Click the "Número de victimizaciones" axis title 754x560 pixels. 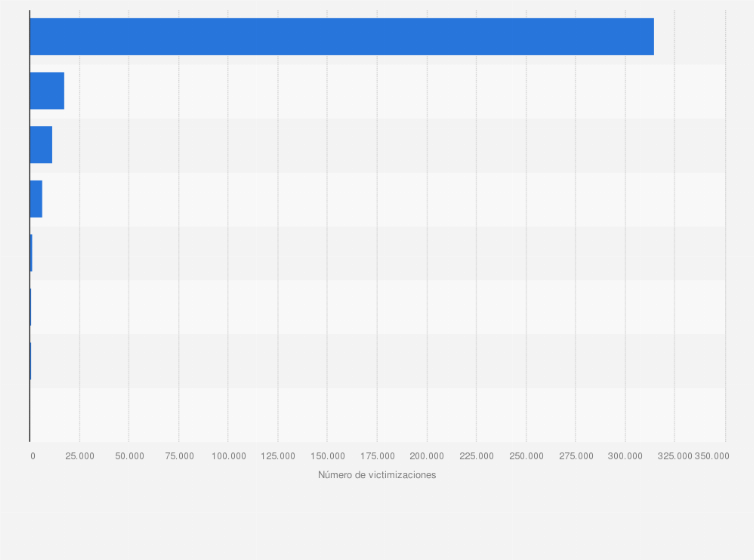click(377, 475)
